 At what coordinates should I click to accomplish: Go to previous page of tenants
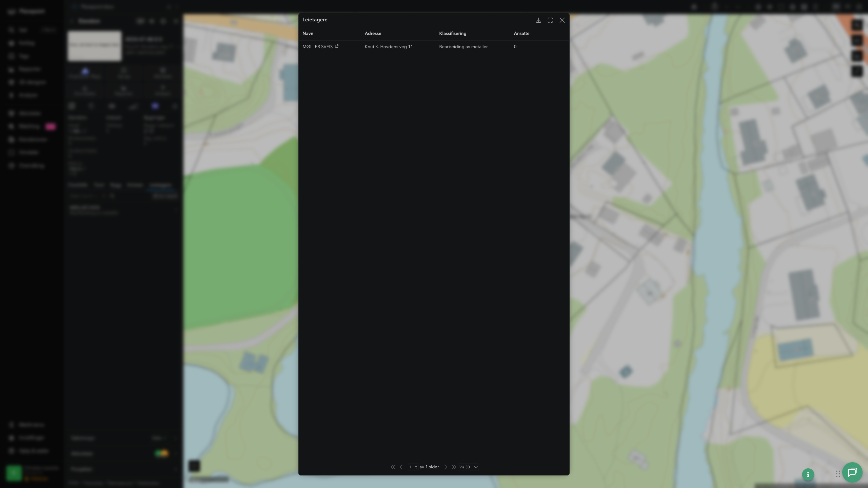401,467
